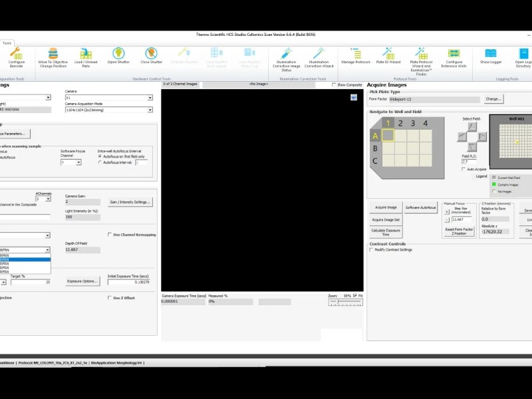Move the field right with the Select Field arrow
Screen dimensions: 532x399
coord(481,136)
